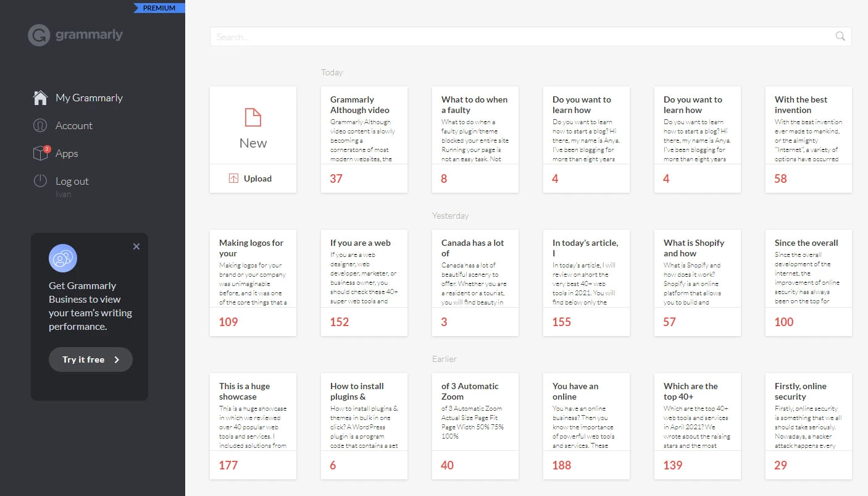Click the search magnifier icon
This screenshot has height=496, width=868.
[x=840, y=36]
